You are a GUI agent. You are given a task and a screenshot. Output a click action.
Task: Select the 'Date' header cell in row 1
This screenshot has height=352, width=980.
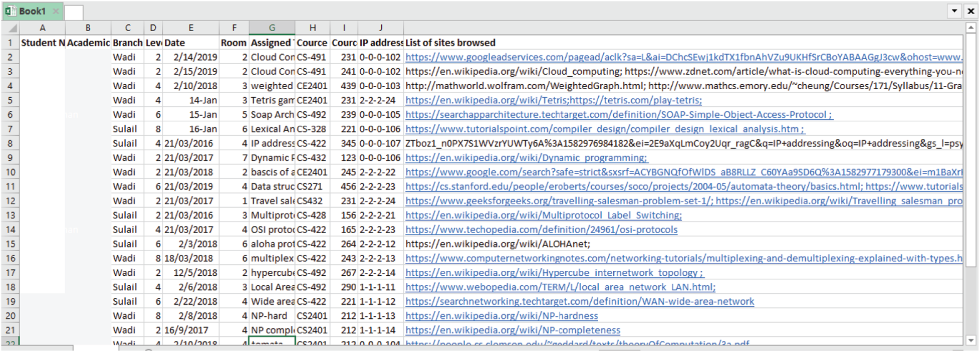pos(190,43)
